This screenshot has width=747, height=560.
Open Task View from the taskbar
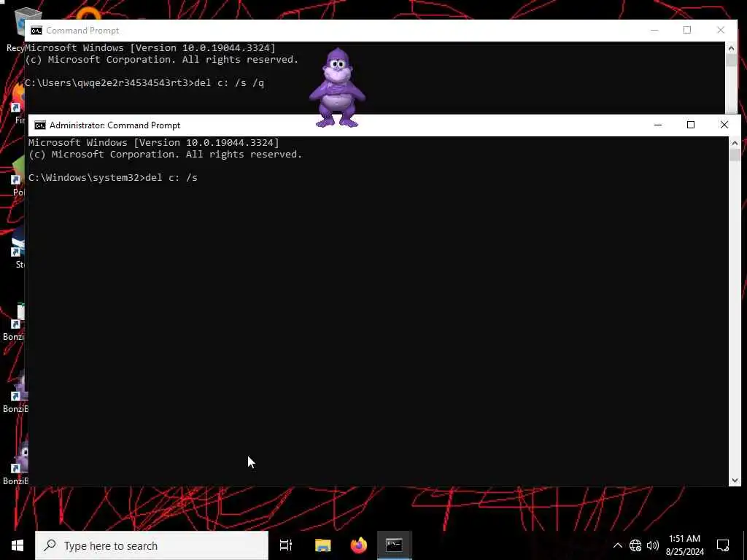click(x=286, y=545)
